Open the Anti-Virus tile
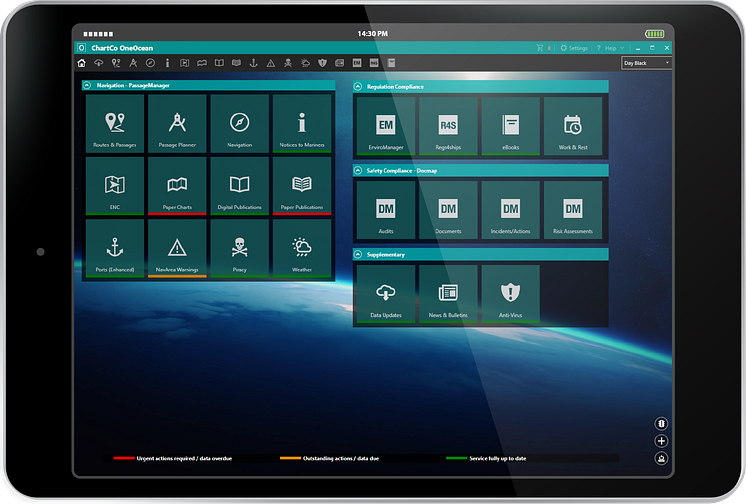The height and width of the screenshot is (504, 746). click(x=510, y=294)
